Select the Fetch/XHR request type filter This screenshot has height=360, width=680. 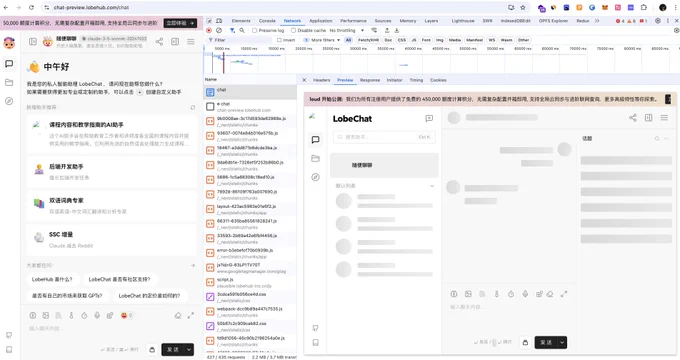point(368,40)
